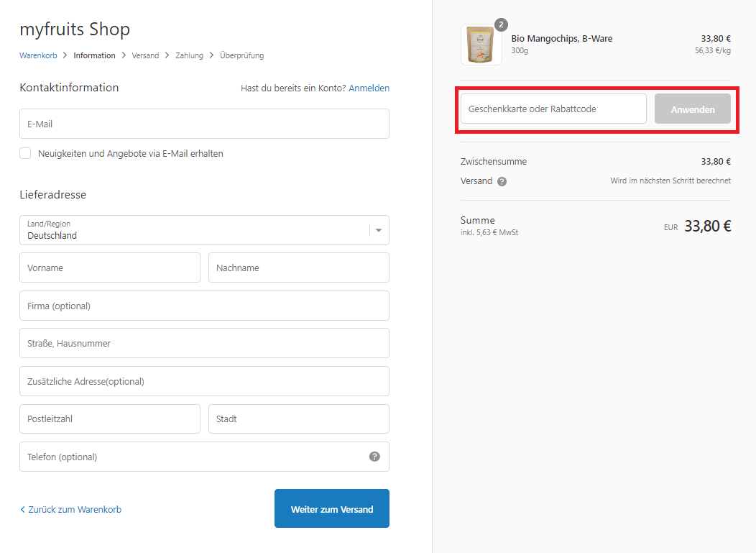Select Versand breadcrumb step

point(145,55)
